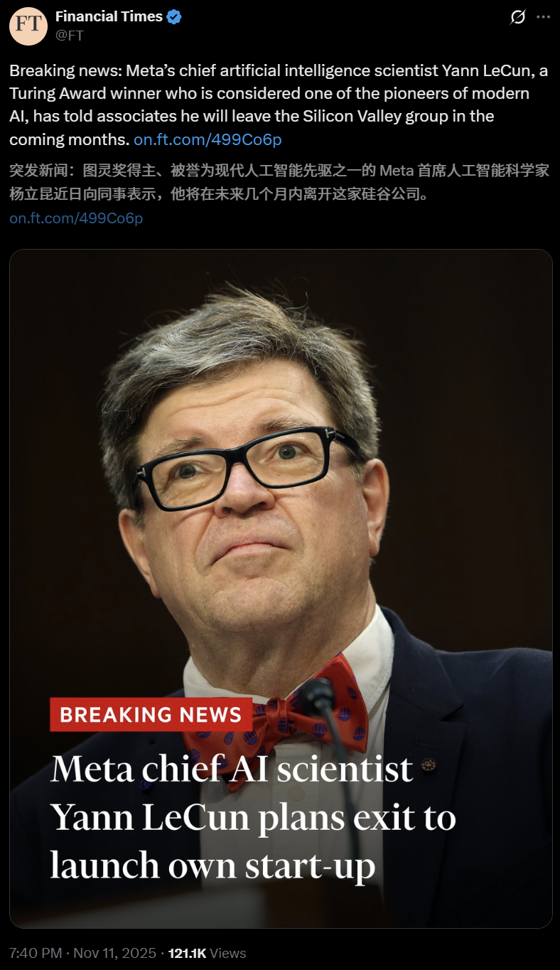Open the three-dot more options menu

click(542, 17)
